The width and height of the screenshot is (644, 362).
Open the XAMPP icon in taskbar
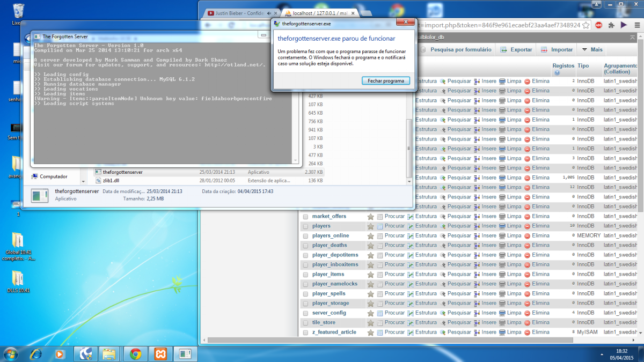click(x=160, y=354)
